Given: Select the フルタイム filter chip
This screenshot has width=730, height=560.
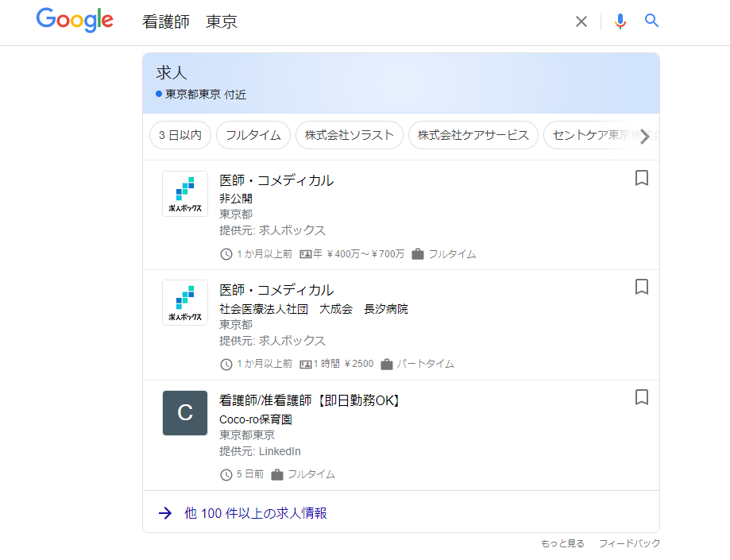Looking at the screenshot, I should point(253,135).
